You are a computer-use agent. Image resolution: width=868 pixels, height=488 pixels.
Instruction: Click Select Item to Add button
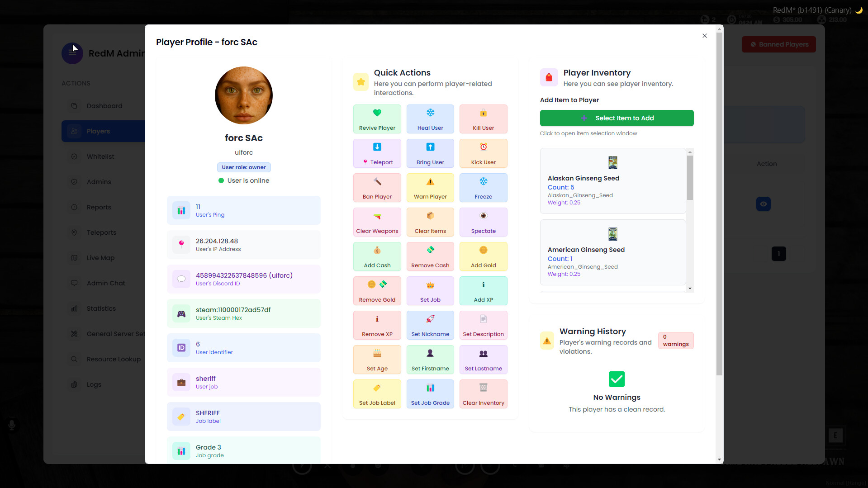(617, 118)
